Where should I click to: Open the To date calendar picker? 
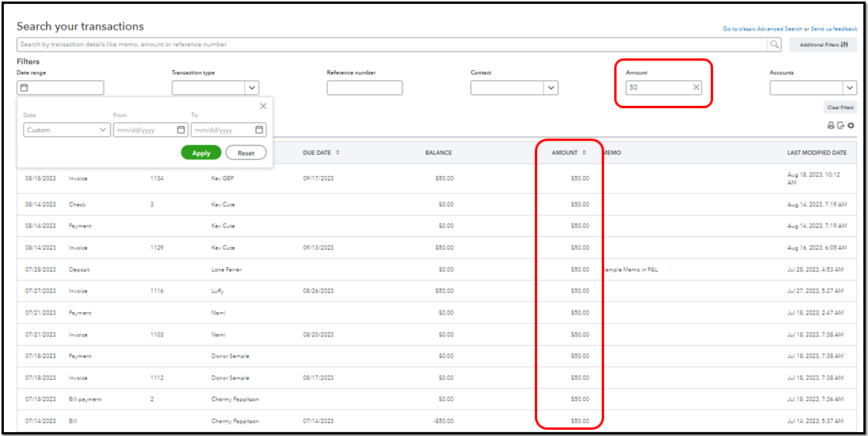(x=258, y=130)
